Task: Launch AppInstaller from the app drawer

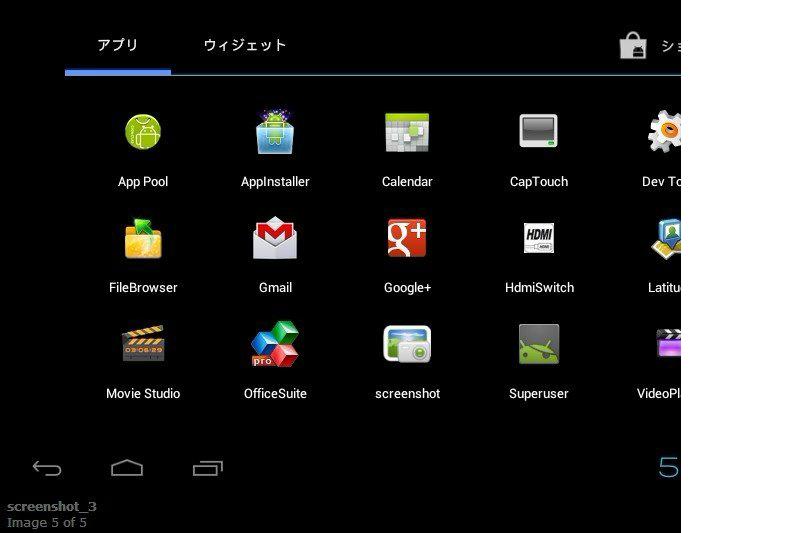Action: pyautogui.click(x=275, y=133)
